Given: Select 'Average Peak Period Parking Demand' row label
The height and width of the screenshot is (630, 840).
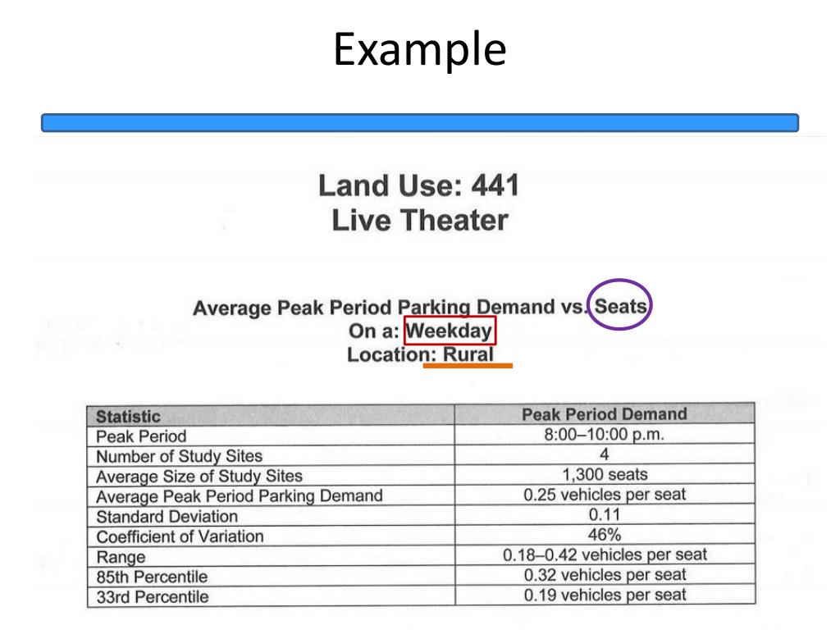Looking at the screenshot, I should pos(240,496).
